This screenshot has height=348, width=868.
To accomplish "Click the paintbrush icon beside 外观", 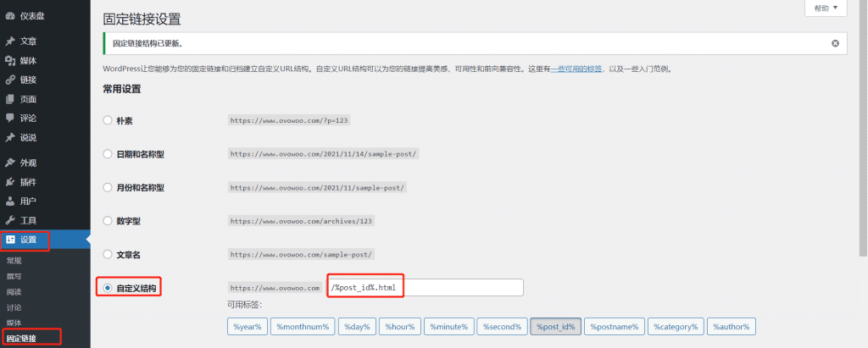I will click(9, 163).
